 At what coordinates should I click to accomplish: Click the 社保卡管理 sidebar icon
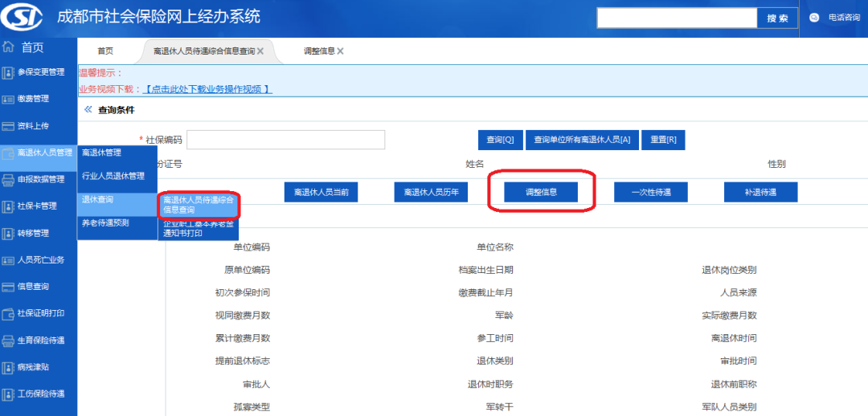pyautogui.click(x=9, y=206)
